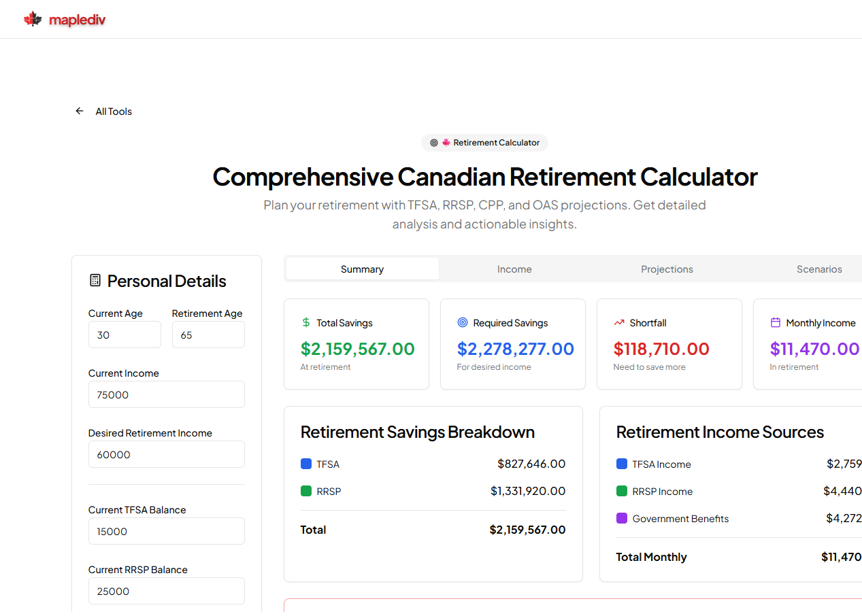Click the trending arrow icon on Shortfall
Screen dimensions: 862x616
(x=619, y=322)
